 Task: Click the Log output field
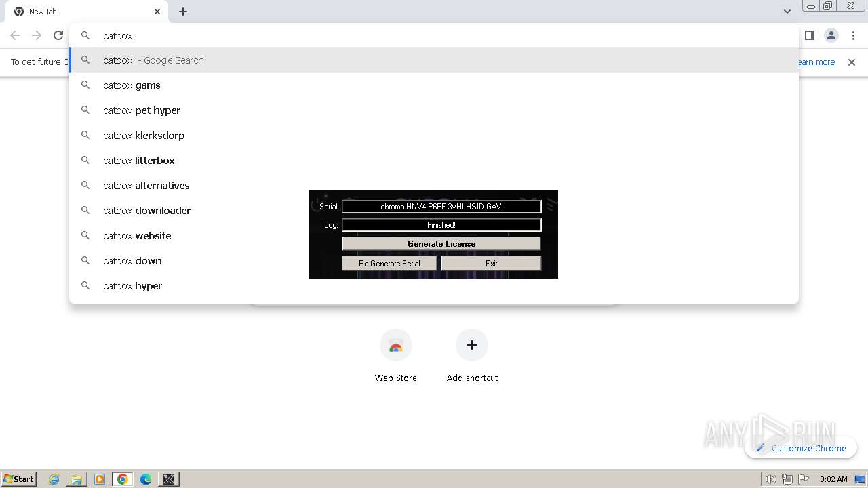click(441, 225)
